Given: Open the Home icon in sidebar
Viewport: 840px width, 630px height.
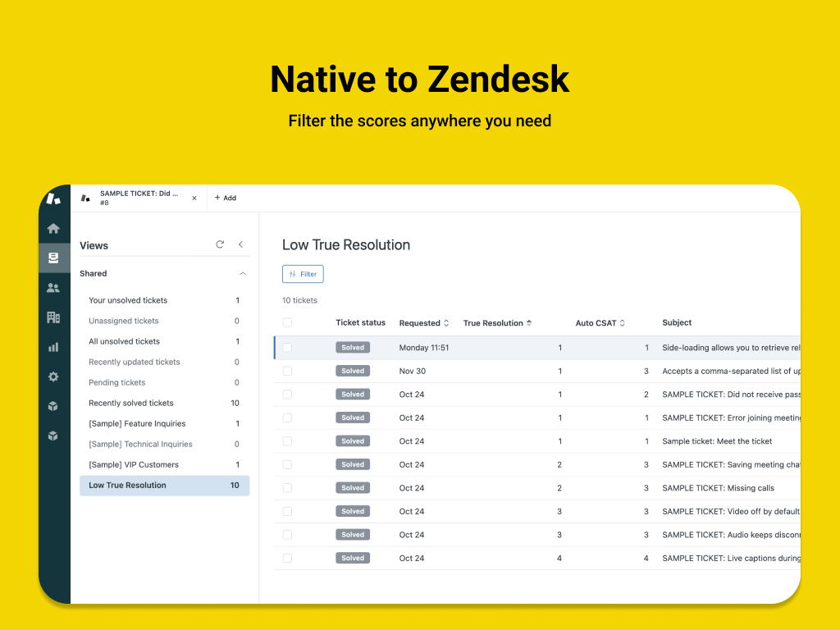Looking at the screenshot, I should click(x=53, y=229).
